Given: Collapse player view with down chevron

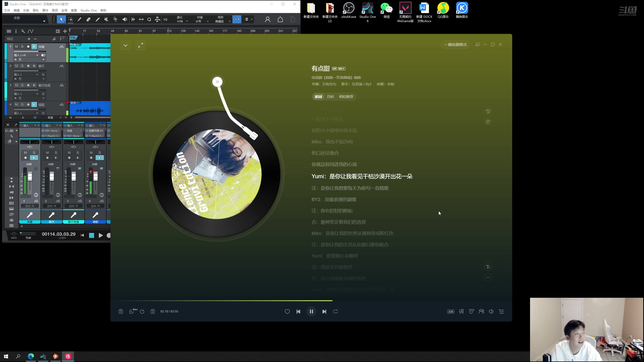Looking at the screenshot, I should (x=126, y=45).
